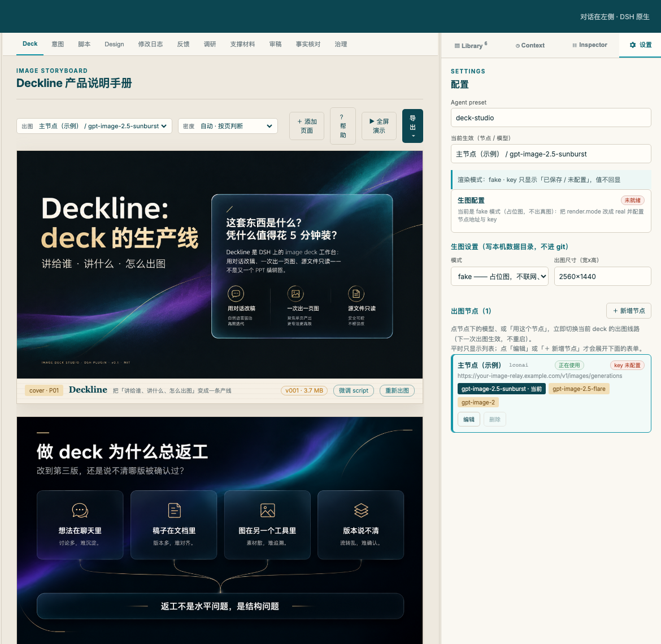Switch to the Design tab

(114, 44)
